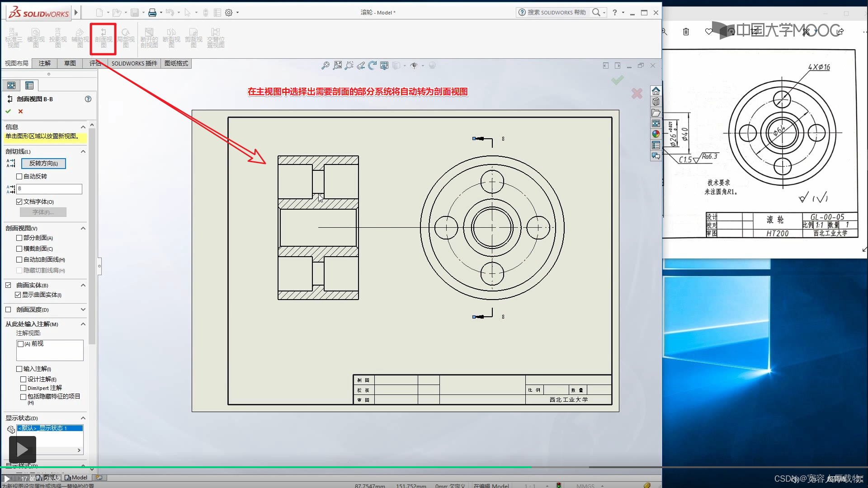Click the help question mark beside 剖面视图 B-B
This screenshot has width=868, height=488.
(x=88, y=99)
